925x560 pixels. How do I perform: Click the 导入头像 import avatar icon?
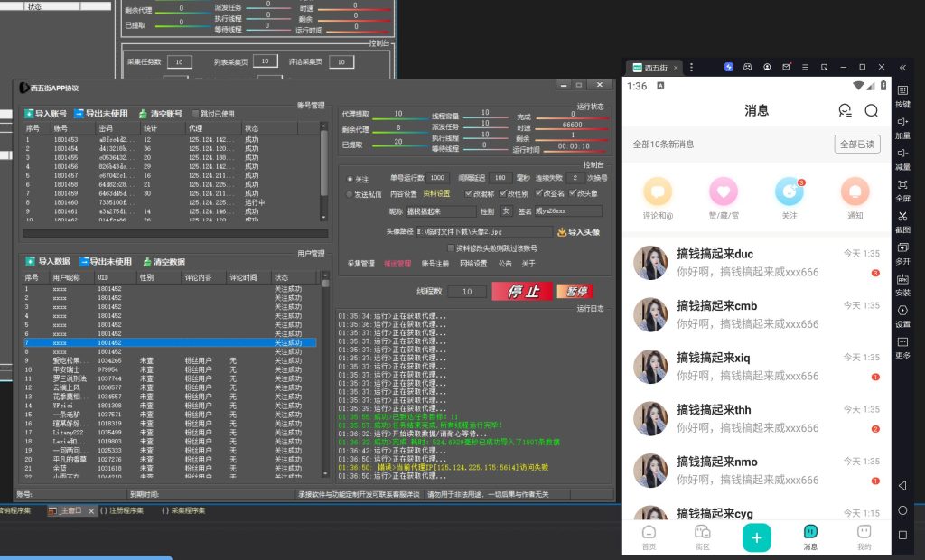coord(561,232)
